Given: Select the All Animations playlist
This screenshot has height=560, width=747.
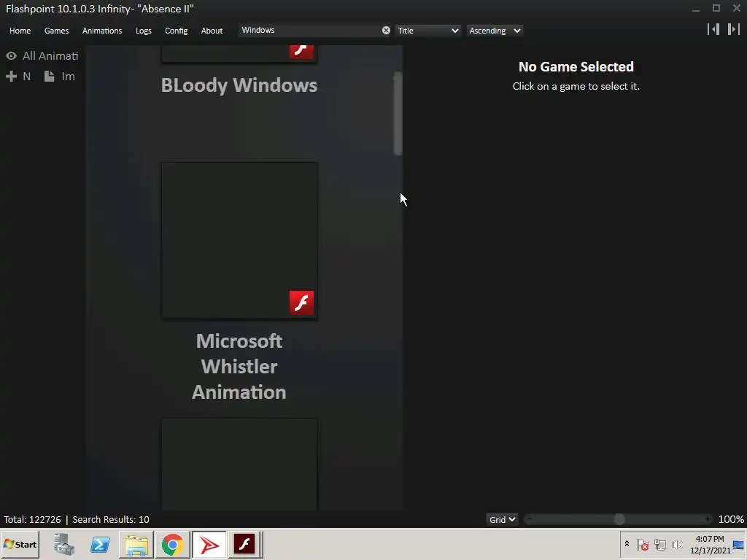Looking at the screenshot, I should point(50,55).
